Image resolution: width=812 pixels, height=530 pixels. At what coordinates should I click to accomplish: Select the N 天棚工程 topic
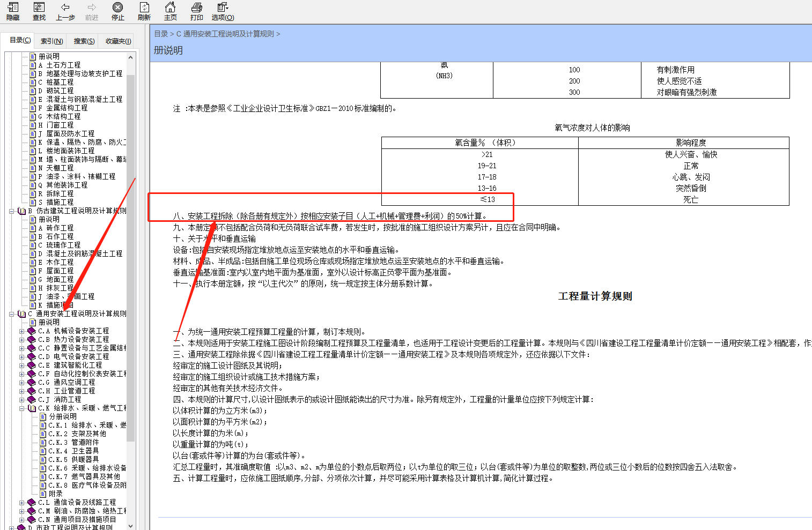[56, 168]
